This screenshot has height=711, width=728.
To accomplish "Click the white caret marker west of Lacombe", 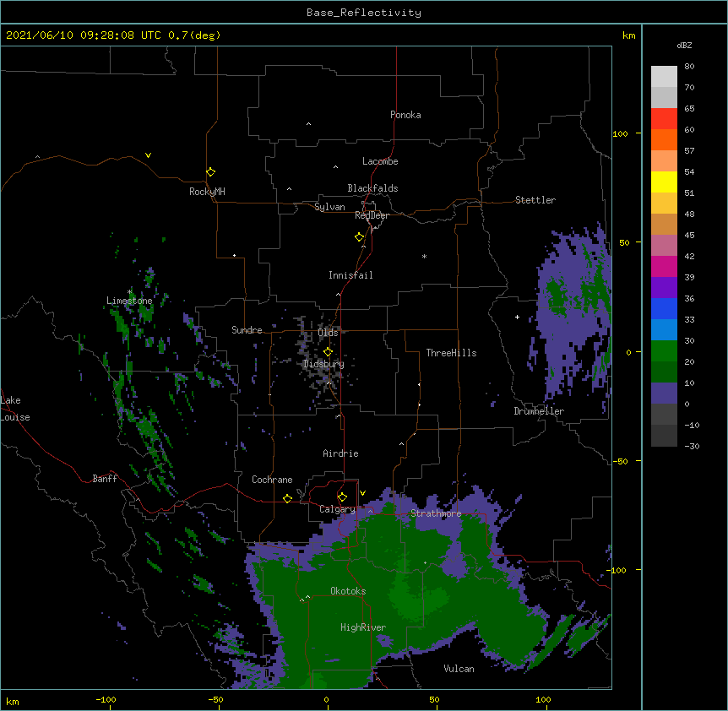I will pos(335,166).
